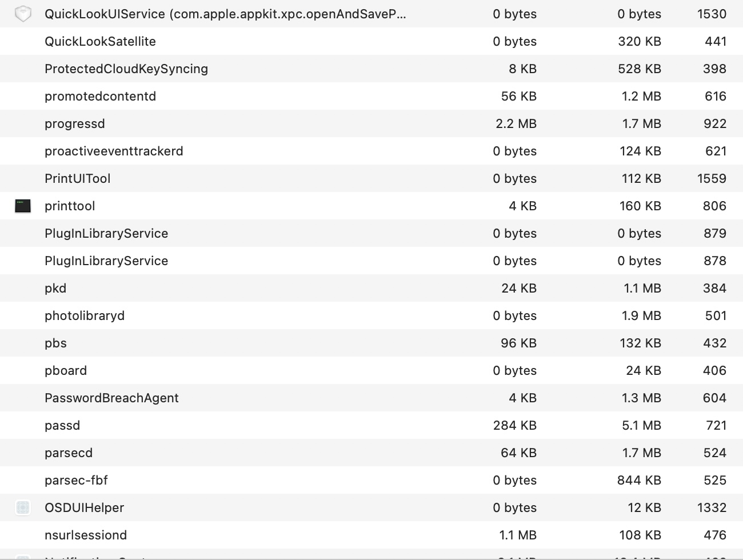This screenshot has width=743, height=560.
Task: Click the terminal icon next to printtool
Action: (23, 206)
